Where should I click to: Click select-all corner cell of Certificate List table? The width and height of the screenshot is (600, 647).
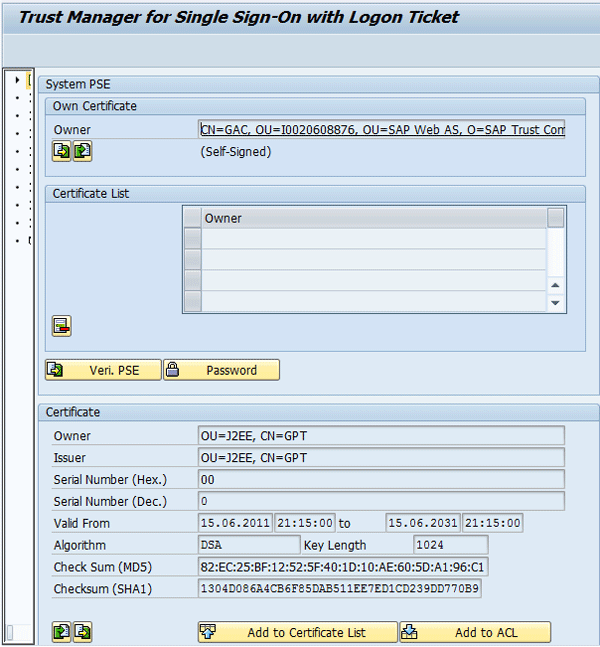click(x=192, y=218)
